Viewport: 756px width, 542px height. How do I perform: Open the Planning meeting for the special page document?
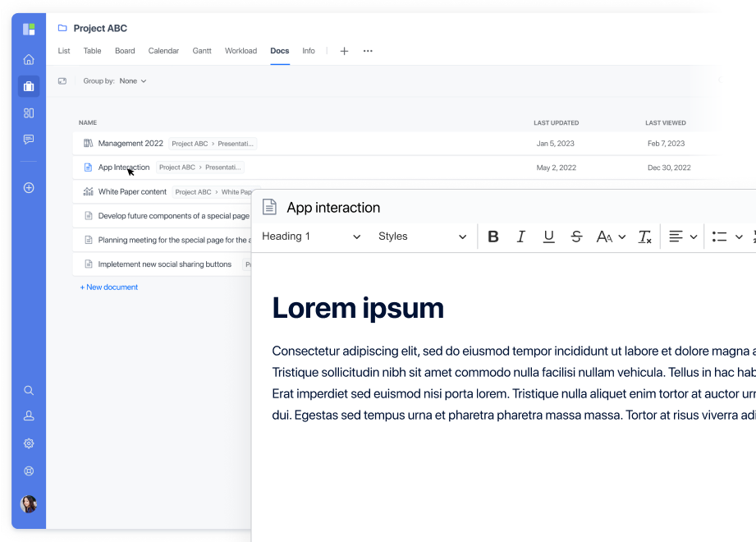(x=175, y=240)
